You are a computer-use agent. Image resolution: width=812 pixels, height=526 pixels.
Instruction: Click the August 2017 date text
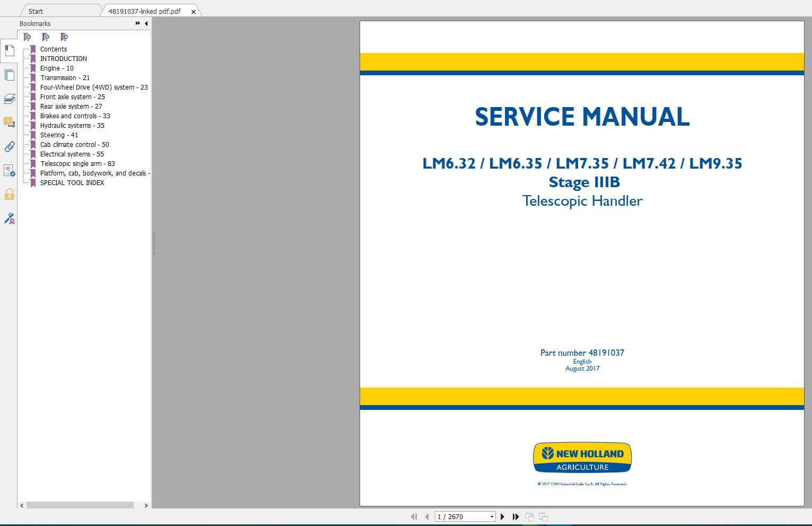click(x=582, y=369)
